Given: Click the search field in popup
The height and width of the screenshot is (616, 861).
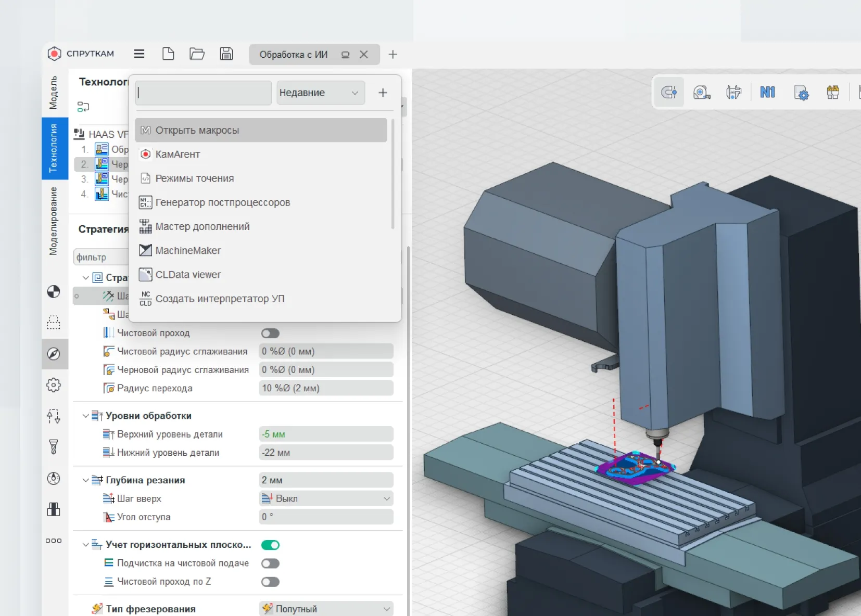Looking at the screenshot, I should pos(204,93).
